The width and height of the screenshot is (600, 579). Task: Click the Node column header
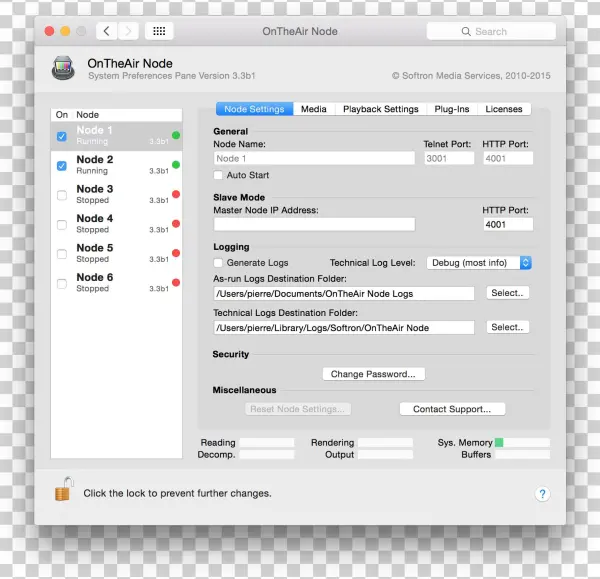[88, 115]
